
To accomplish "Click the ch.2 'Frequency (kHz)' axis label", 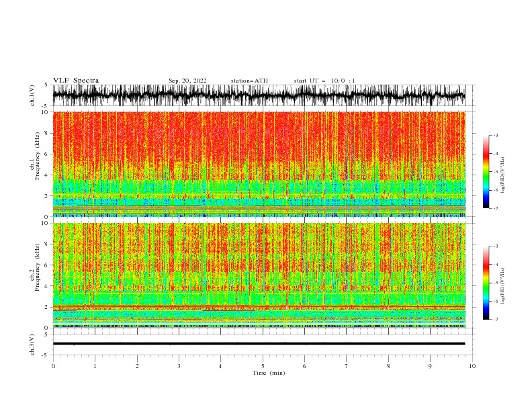I will (x=38, y=267).
